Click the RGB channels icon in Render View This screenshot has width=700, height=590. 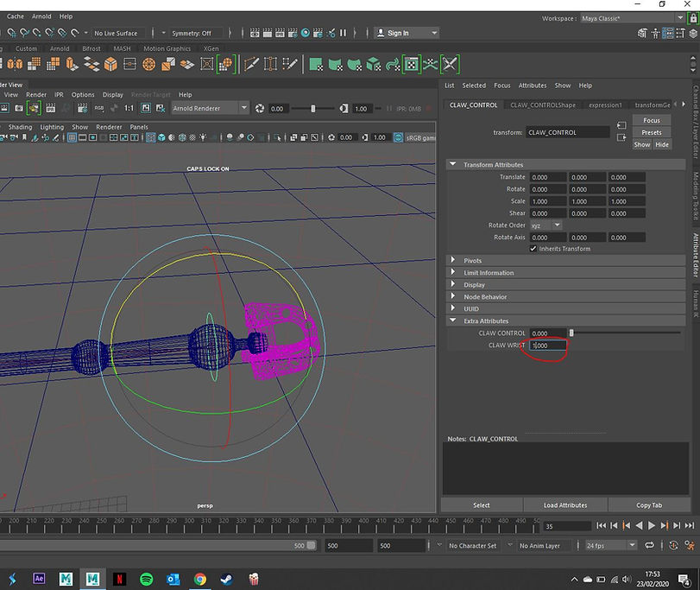click(98, 108)
